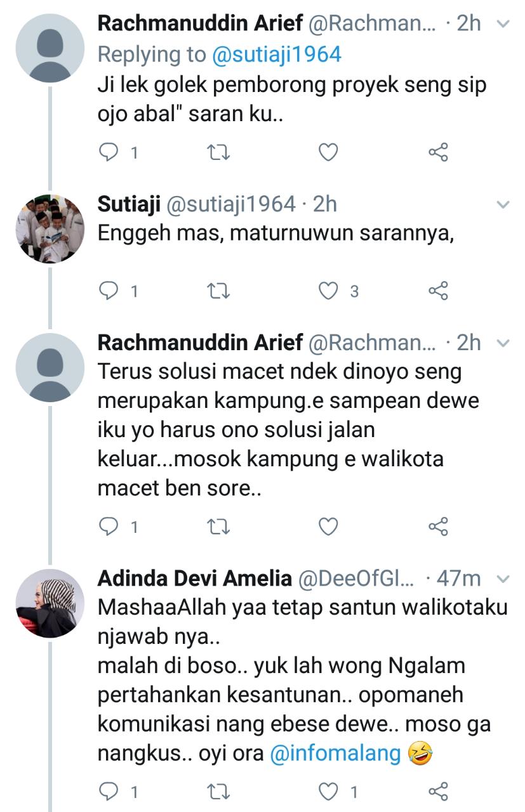525x812 pixels.
Task: Share Adinda Devi Amelia's tweet
Action: click(438, 792)
